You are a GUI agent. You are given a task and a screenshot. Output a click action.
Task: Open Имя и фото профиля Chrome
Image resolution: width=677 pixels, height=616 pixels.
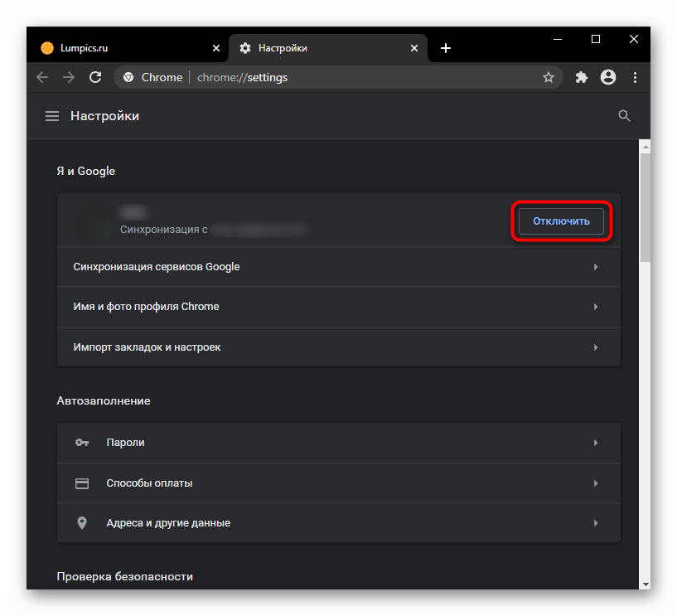click(338, 307)
